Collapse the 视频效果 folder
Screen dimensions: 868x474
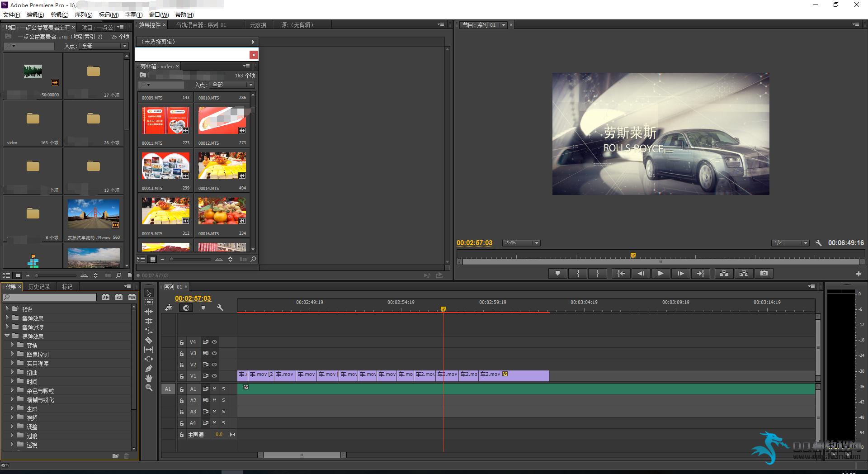pyautogui.click(x=7, y=336)
